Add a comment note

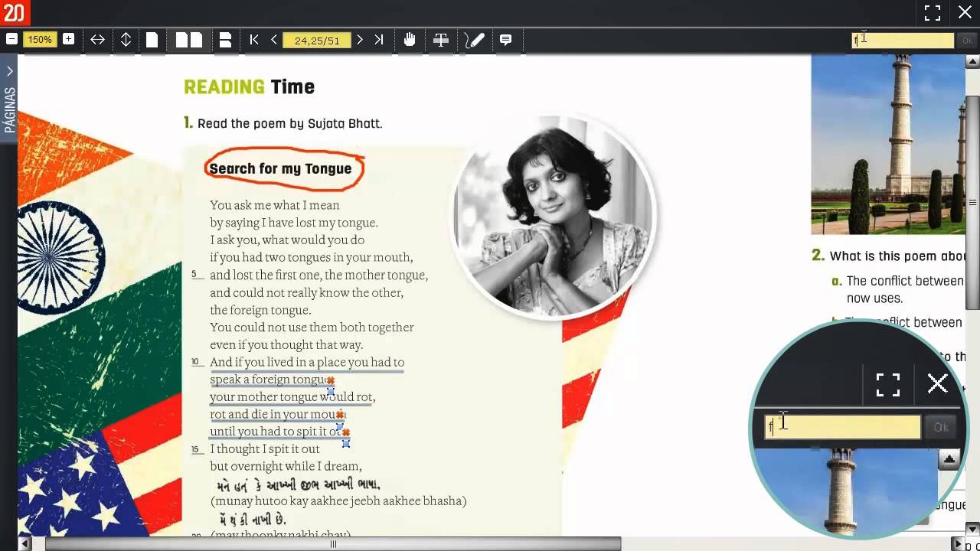point(506,40)
